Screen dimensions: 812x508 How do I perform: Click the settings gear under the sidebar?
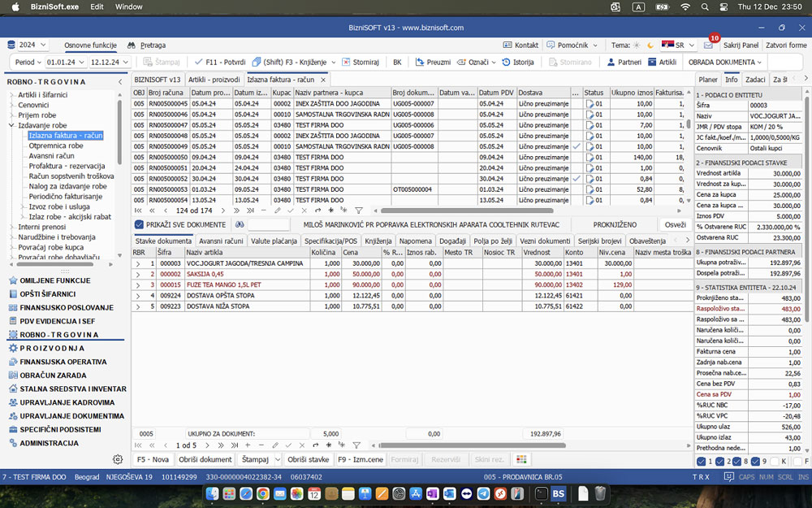click(x=118, y=459)
